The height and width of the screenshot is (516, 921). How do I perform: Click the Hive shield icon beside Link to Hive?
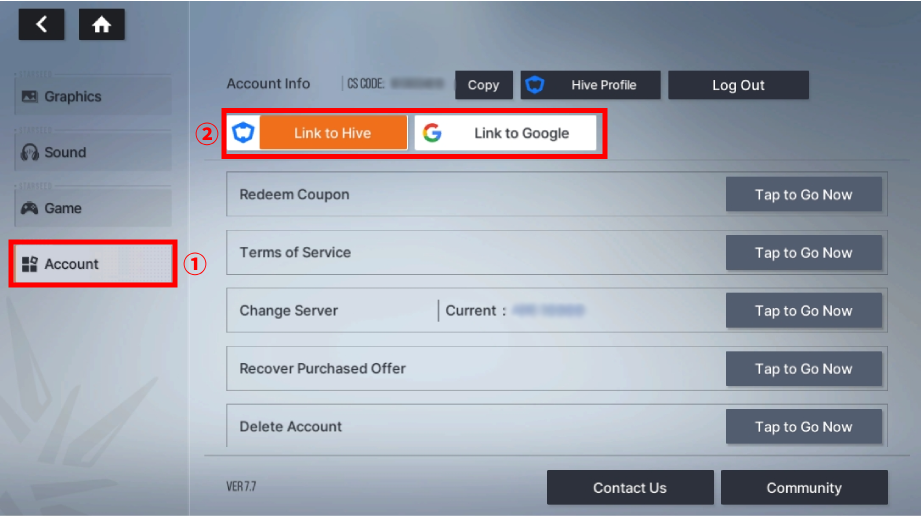click(x=243, y=133)
